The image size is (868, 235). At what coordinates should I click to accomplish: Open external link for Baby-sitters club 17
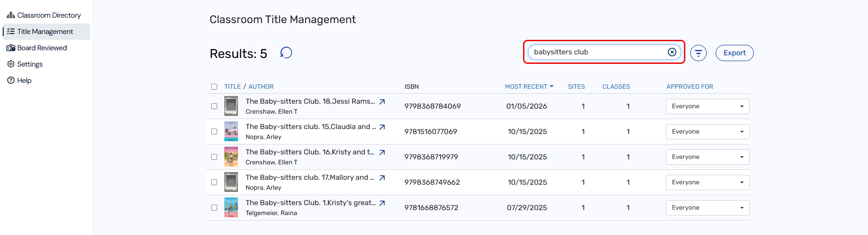[x=382, y=178]
